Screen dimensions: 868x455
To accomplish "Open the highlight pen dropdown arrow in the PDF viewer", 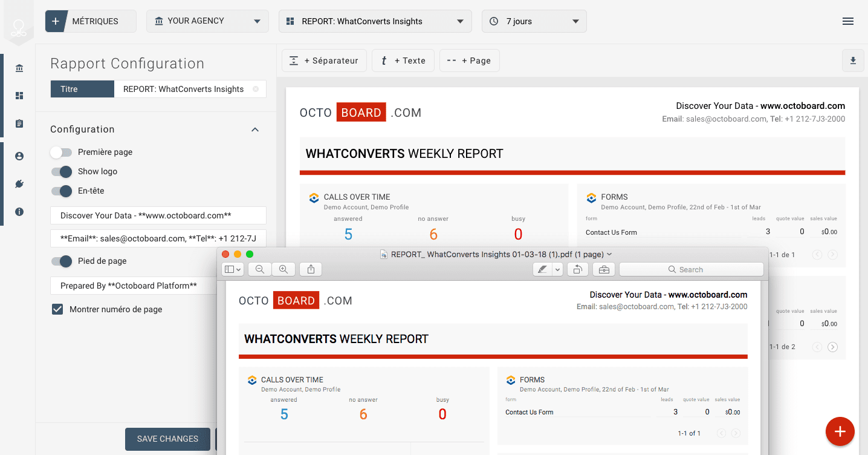I will coord(558,269).
